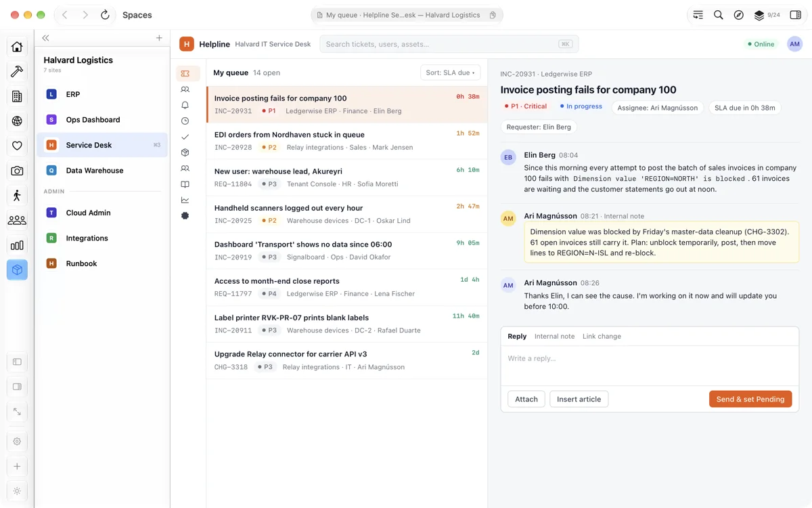Open the Helpline settings cog icon
Image resolution: width=812 pixels, height=508 pixels.
pos(185,216)
